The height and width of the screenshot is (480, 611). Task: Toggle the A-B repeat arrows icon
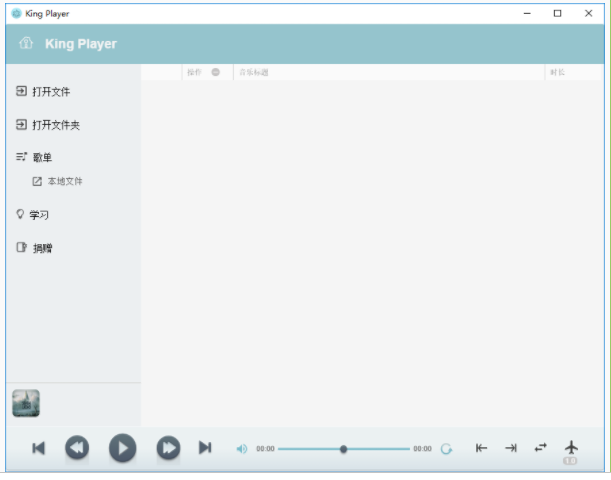click(540, 448)
